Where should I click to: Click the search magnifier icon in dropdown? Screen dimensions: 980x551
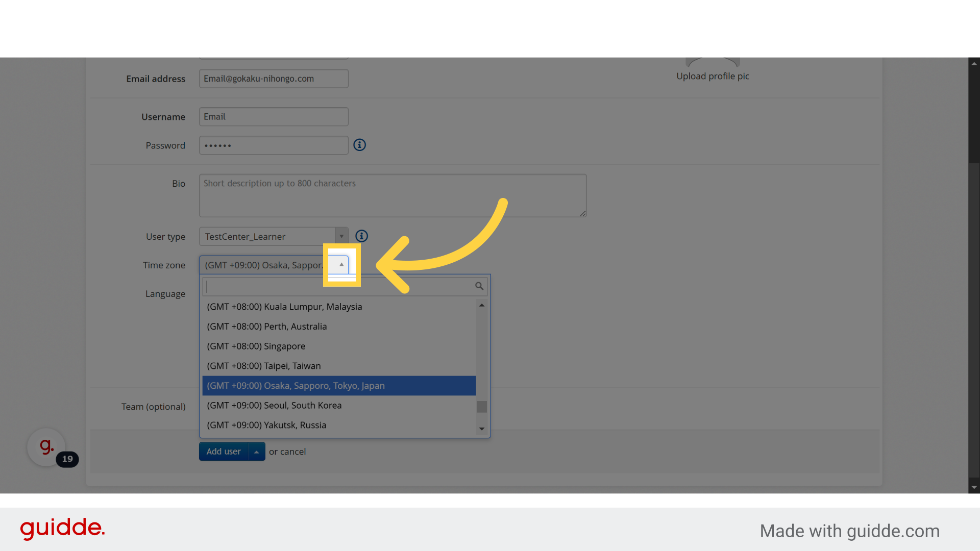[479, 286]
